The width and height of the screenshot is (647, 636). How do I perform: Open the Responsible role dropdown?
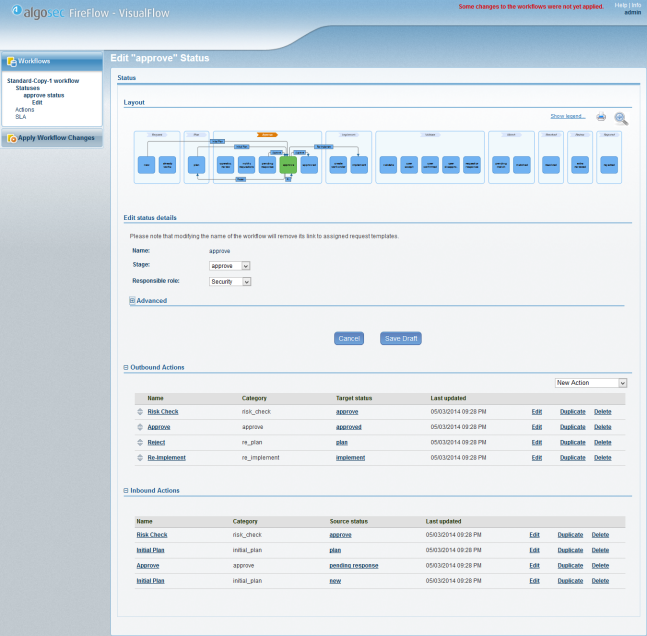click(230, 282)
